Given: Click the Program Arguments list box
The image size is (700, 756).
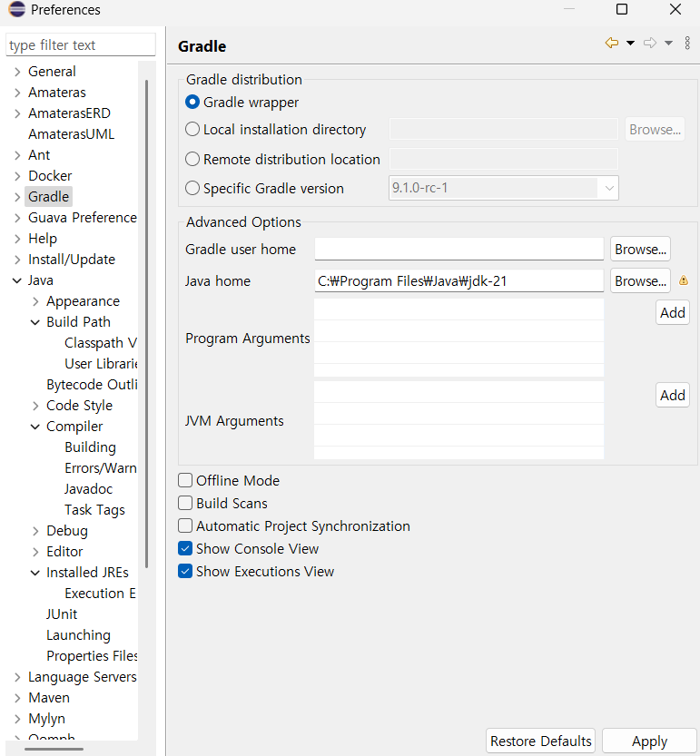Looking at the screenshot, I should [458, 338].
